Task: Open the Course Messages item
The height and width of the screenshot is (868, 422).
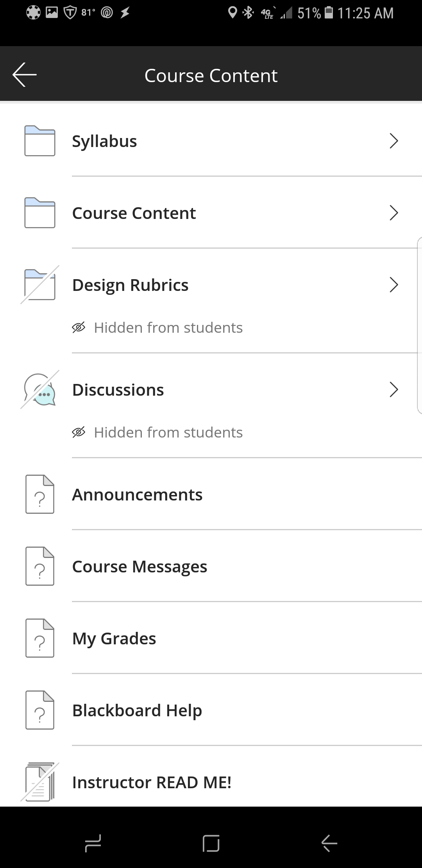Action: coord(139,567)
